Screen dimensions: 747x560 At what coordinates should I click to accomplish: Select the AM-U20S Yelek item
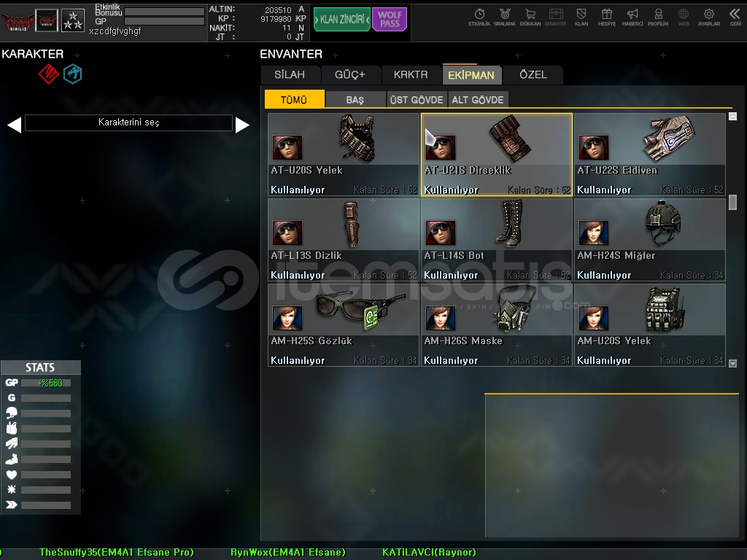[x=650, y=325]
